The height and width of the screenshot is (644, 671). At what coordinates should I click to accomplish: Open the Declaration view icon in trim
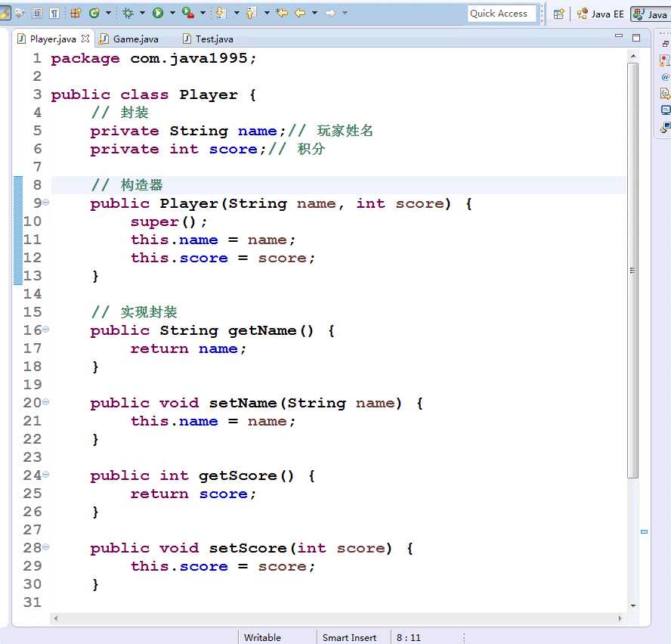tap(665, 93)
